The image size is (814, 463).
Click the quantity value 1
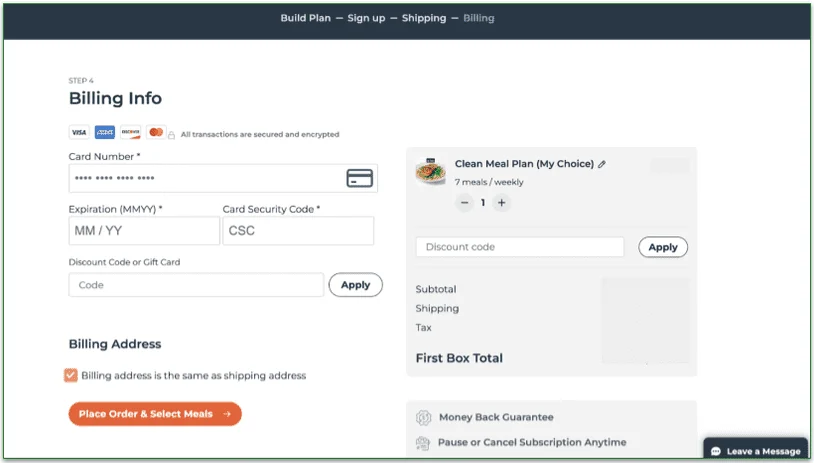pos(483,203)
